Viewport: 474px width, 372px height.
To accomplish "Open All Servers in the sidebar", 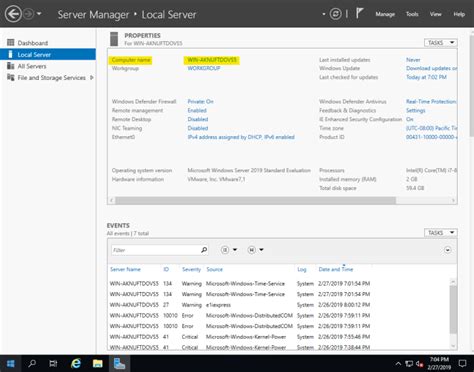I will [32, 66].
